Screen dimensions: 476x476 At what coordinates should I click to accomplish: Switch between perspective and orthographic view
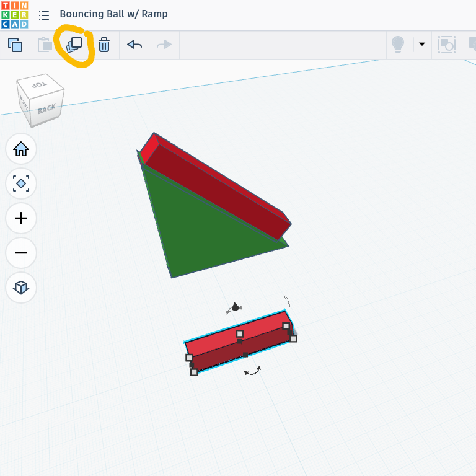[21, 287]
